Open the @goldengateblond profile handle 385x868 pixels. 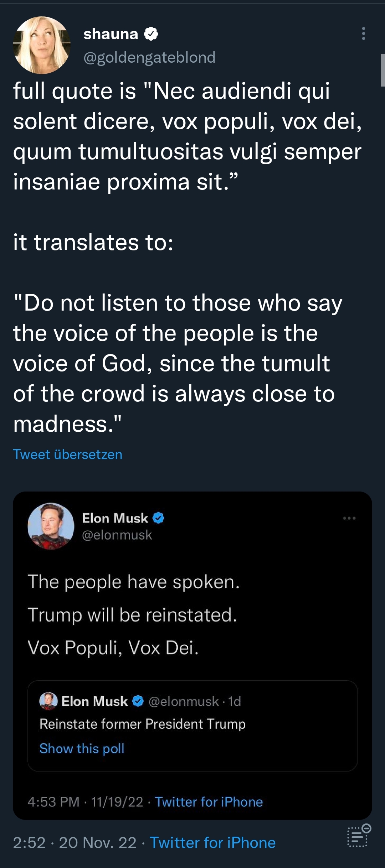point(149,57)
